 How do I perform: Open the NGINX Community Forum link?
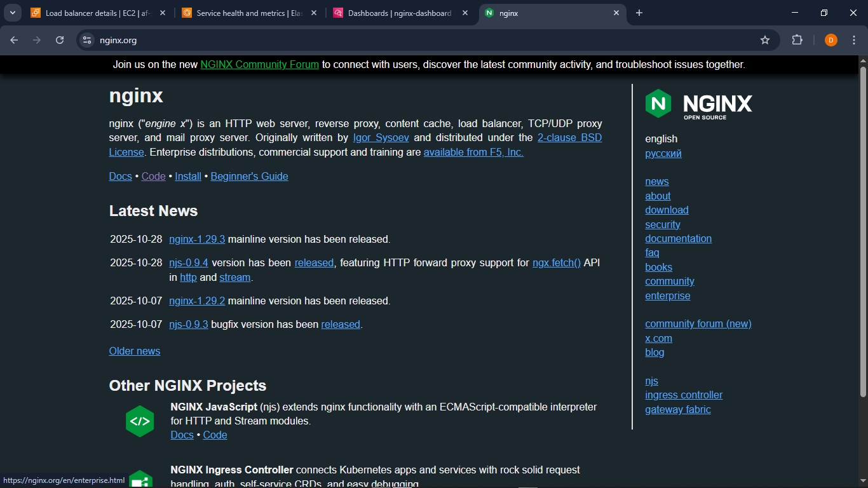[x=259, y=64]
